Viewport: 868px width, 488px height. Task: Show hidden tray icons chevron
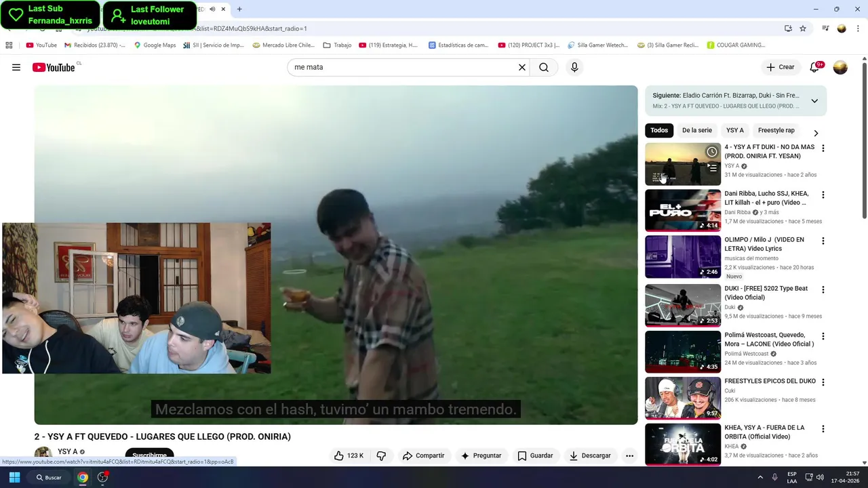coord(760,477)
